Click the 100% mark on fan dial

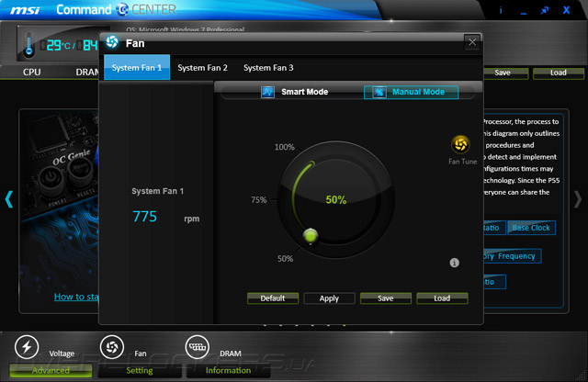285,147
